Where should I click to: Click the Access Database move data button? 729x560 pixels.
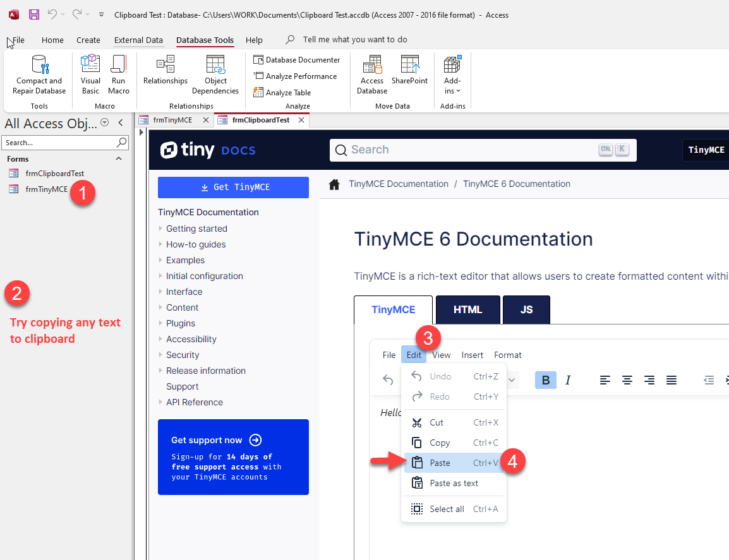click(x=372, y=75)
